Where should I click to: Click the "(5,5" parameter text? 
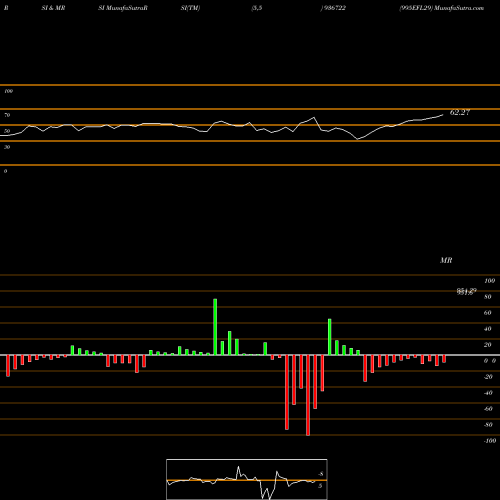click(257, 8)
